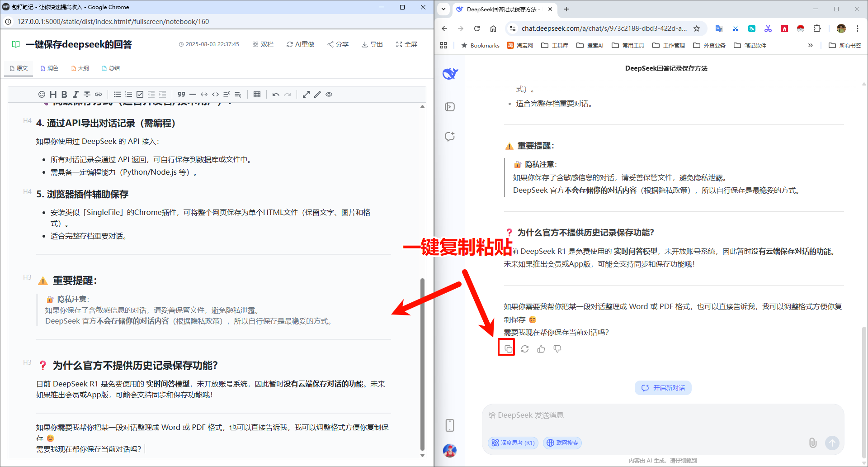Click the 导出 export button
868x467 pixels.
pyautogui.click(x=372, y=44)
